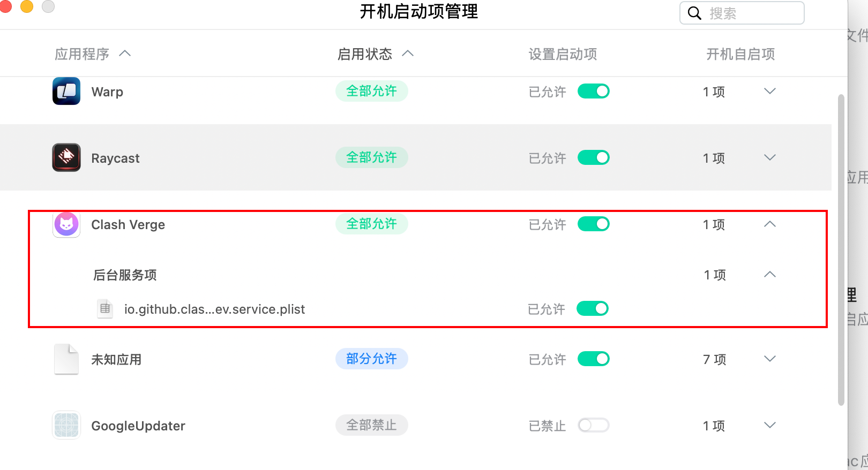This screenshot has width=868, height=470.
Task: Click the GoogleUpdater app icon
Action: 66,426
